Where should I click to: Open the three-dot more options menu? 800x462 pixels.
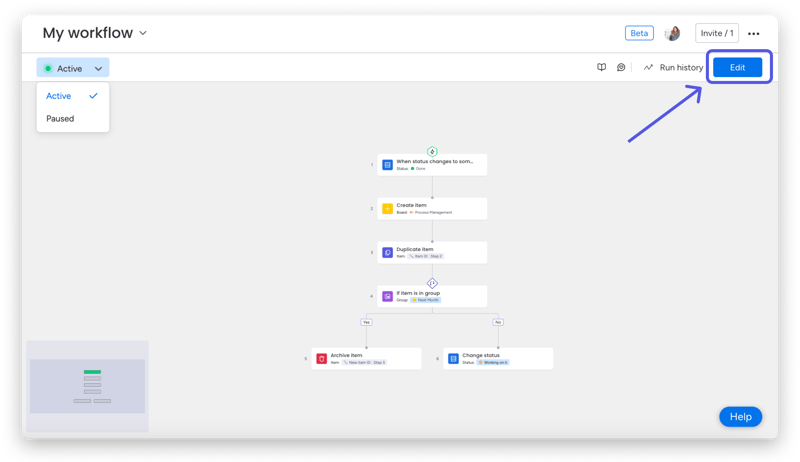[x=754, y=34]
